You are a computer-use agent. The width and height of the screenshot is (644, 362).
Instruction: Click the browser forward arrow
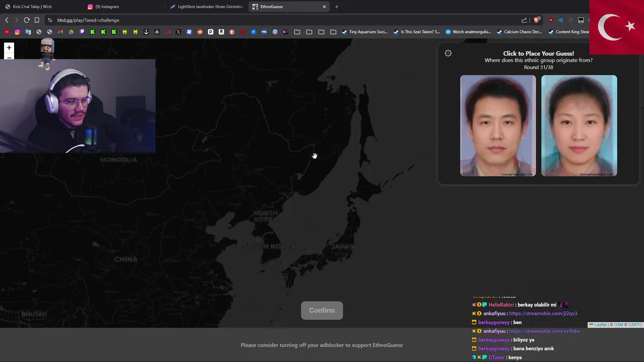(17, 20)
